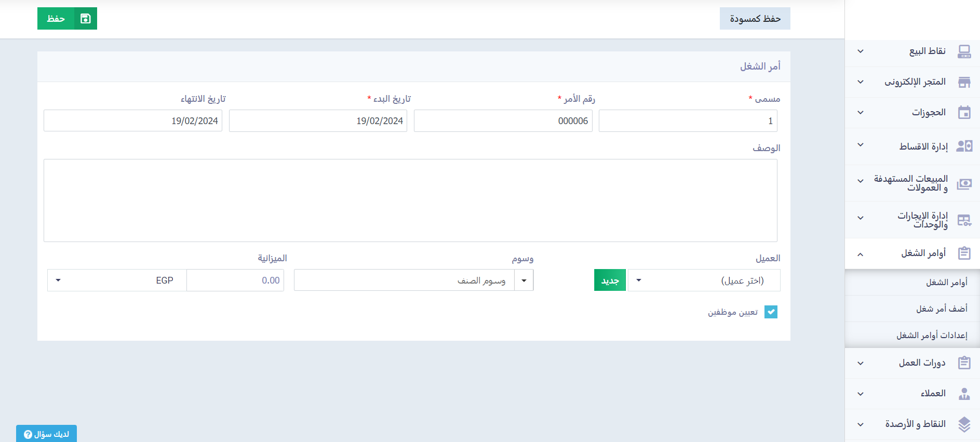Click the targeted sales and commissions icon
This screenshot has width=980, height=442.
(964, 183)
